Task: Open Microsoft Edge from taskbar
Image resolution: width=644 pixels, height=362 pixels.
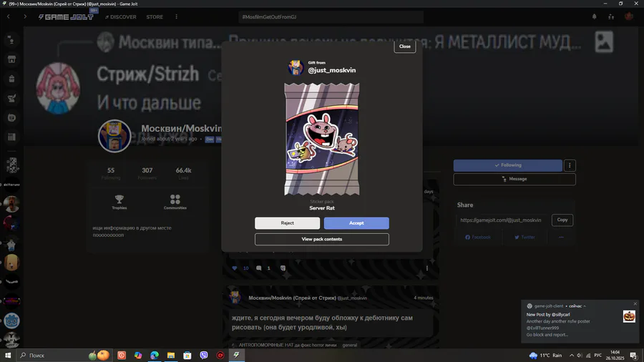Action: pos(155,356)
